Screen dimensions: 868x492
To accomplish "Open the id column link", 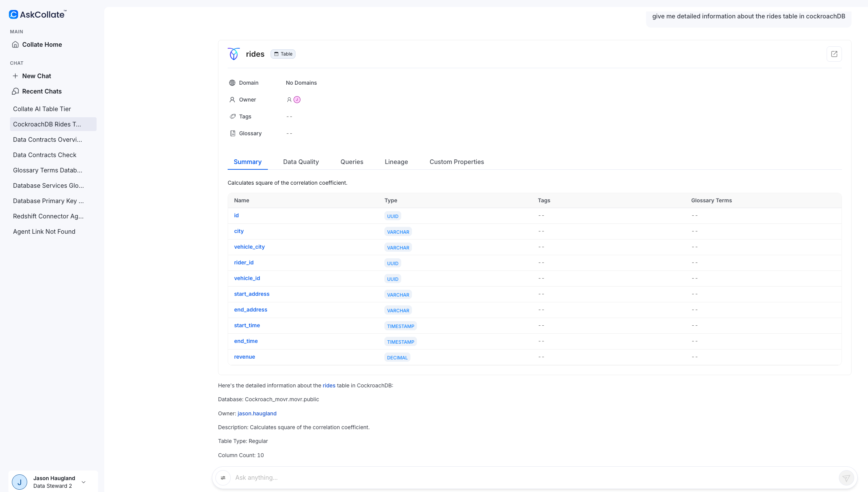I will point(236,215).
